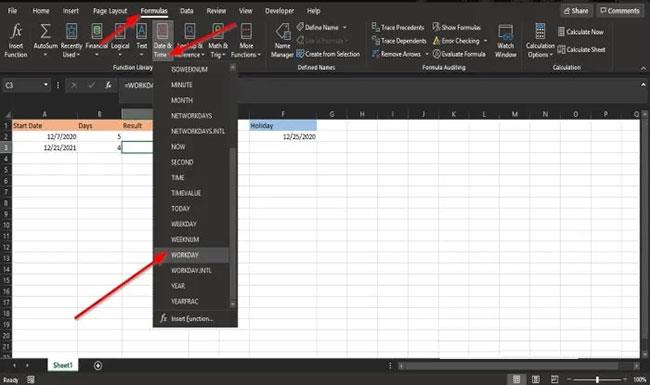Open Math & Trig functions
Screen dimensions: 650x385
(x=218, y=41)
